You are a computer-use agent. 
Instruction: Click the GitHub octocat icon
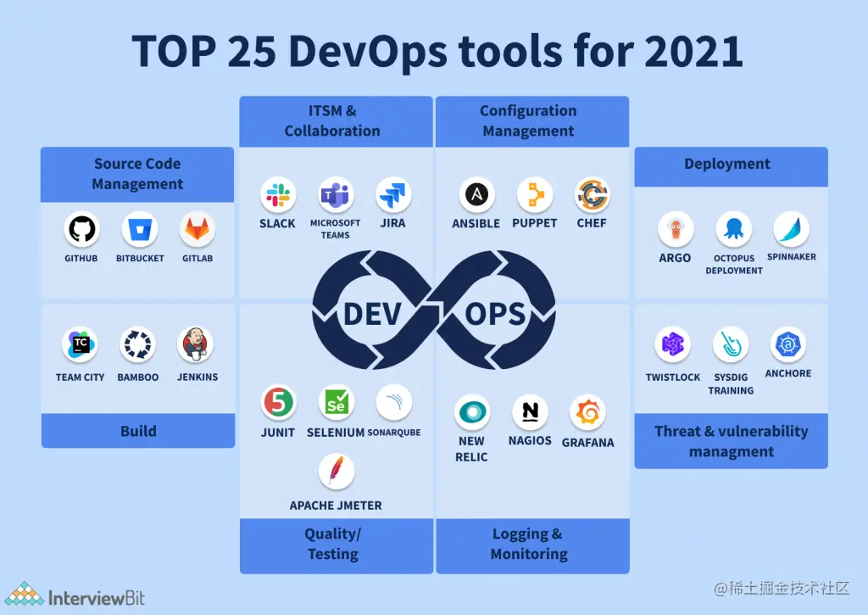[81, 229]
